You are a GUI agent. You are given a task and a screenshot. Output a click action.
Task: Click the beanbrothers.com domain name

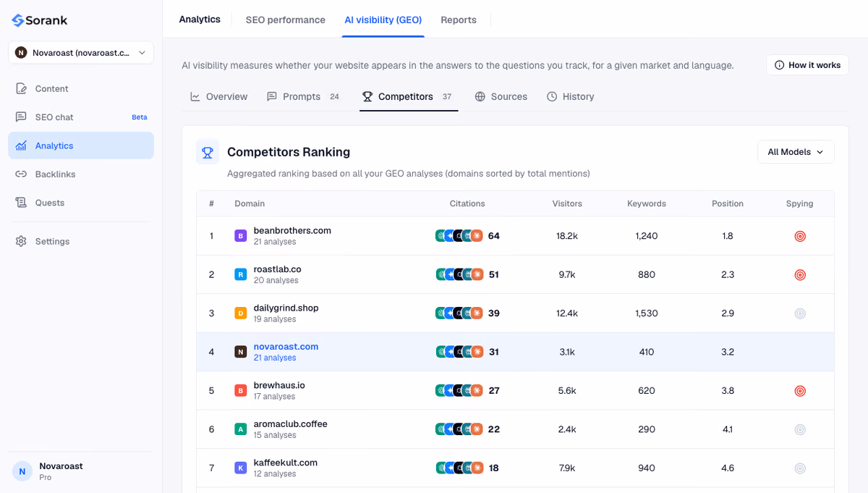click(292, 230)
